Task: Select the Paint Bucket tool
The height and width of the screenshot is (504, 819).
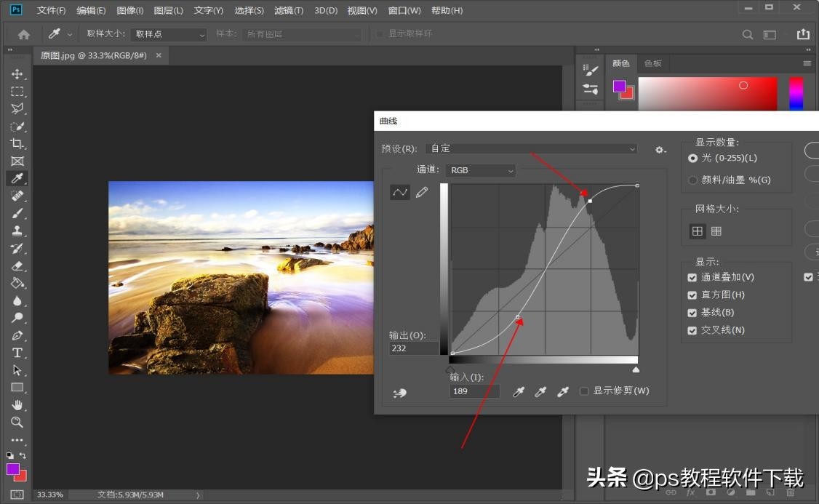Action: [x=17, y=283]
